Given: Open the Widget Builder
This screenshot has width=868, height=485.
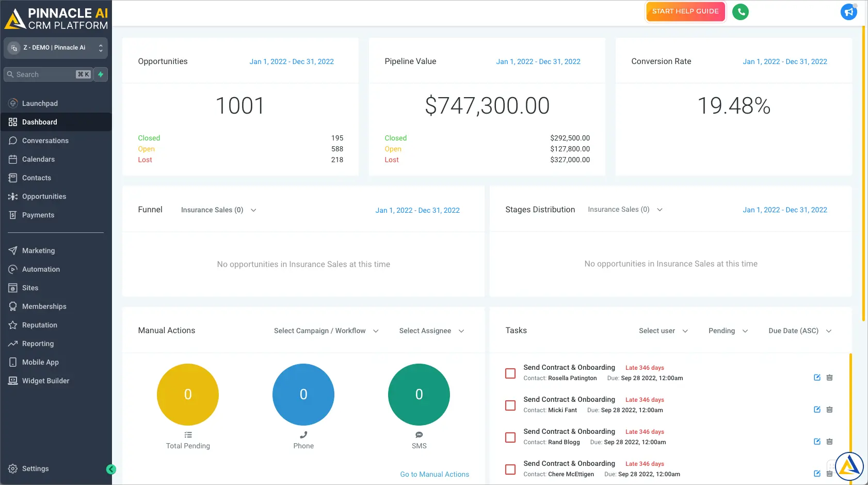Looking at the screenshot, I should (x=45, y=381).
